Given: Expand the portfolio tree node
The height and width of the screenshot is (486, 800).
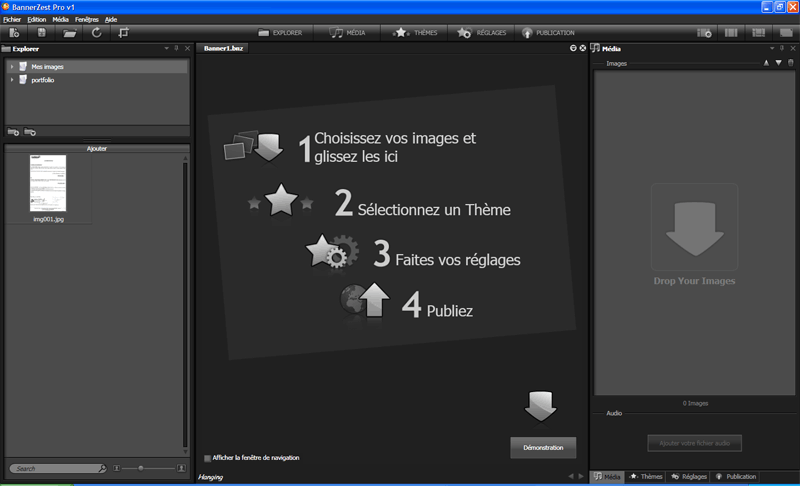Looking at the screenshot, I should [x=11, y=80].
